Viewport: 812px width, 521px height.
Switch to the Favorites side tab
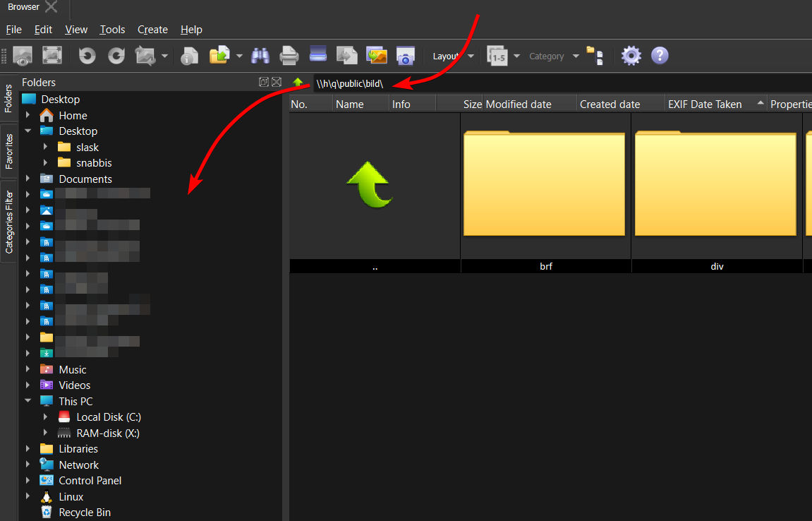9,150
